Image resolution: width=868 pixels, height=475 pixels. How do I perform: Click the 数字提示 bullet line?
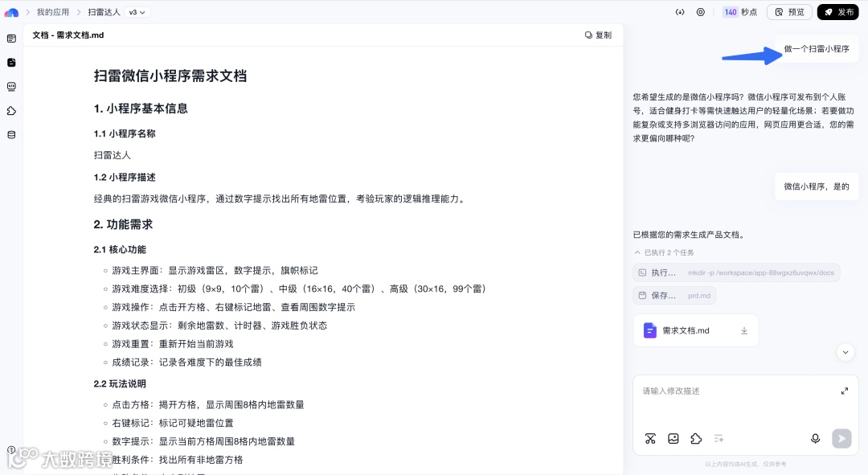203,441
